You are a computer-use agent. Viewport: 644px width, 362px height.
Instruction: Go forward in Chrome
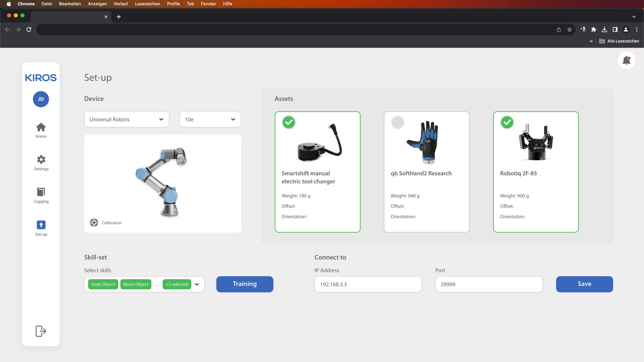18,30
